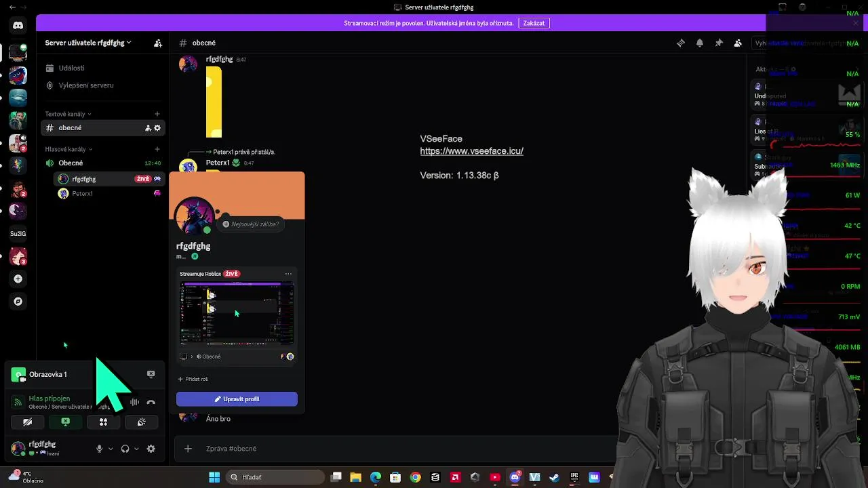868x488 pixels.
Task: Open the server name dropdown menu
Action: point(88,43)
